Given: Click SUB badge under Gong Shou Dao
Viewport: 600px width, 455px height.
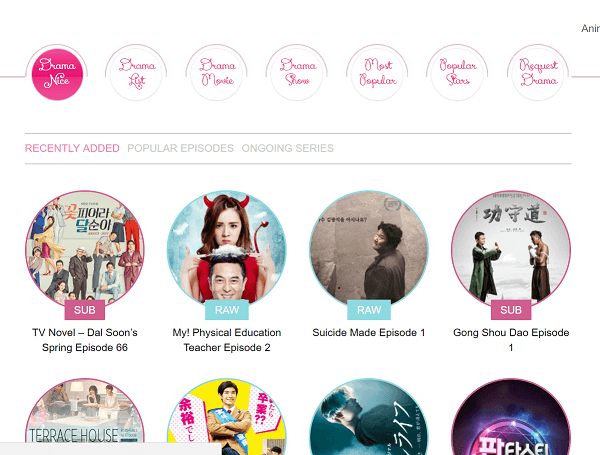Looking at the screenshot, I should pyautogui.click(x=511, y=310).
